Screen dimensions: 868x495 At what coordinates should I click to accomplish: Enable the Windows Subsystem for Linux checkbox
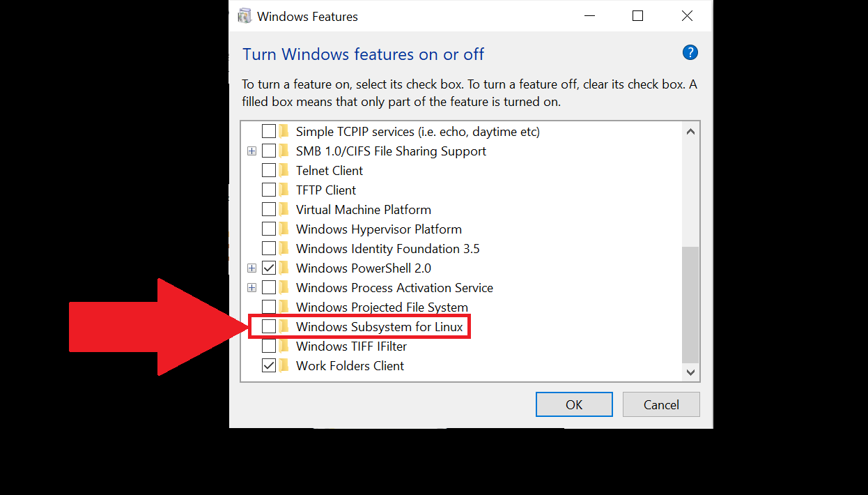point(269,327)
